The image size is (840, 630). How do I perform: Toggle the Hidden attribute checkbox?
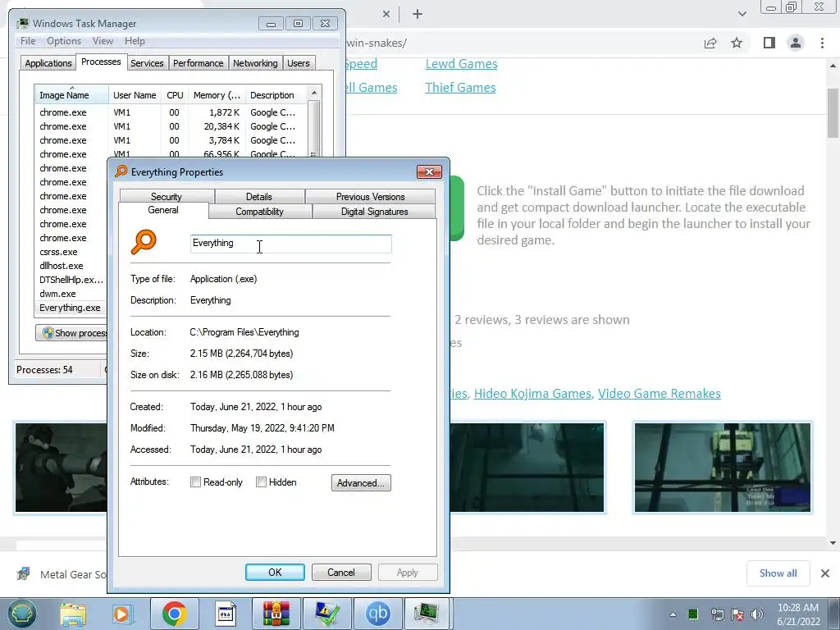click(x=261, y=482)
